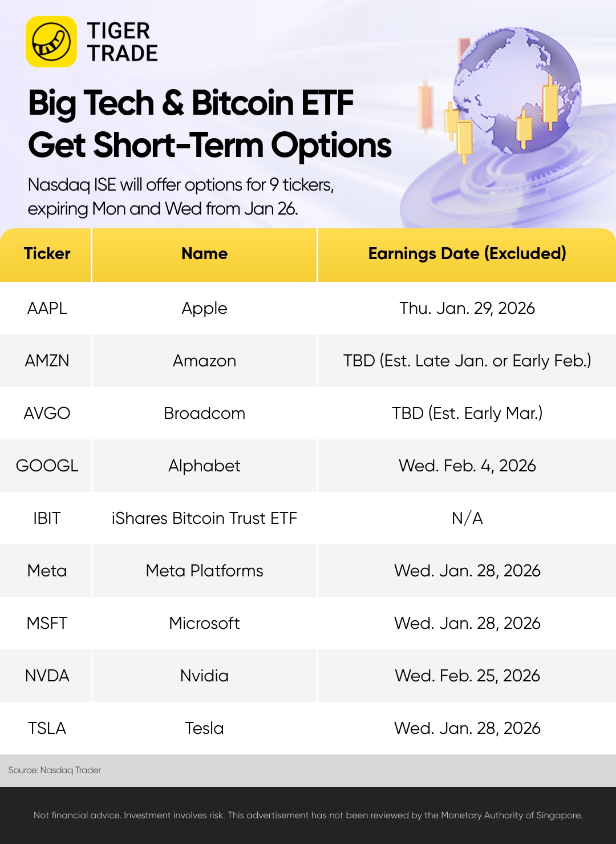Click the Meta Platforms name cell
The width and height of the screenshot is (616, 844).
[x=204, y=571]
